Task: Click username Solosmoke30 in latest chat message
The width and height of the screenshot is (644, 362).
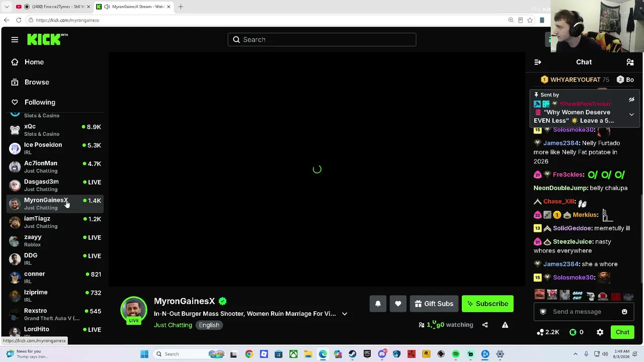Action: point(574,278)
